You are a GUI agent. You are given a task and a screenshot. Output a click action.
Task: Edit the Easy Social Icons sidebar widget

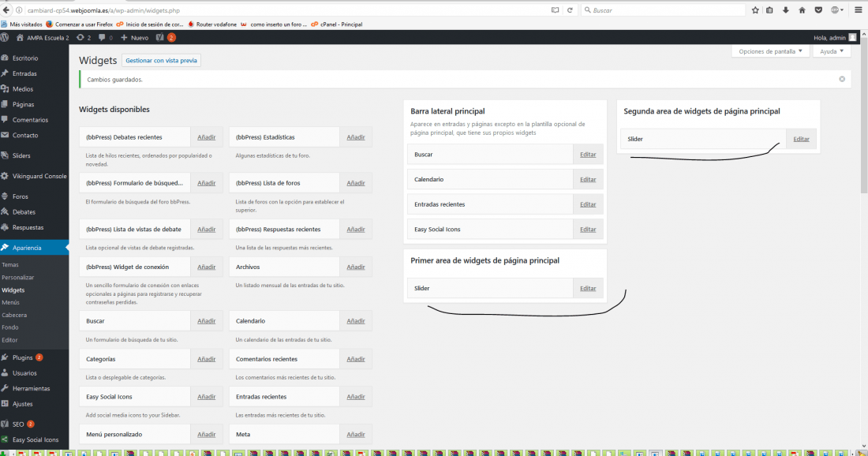point(588,229)
